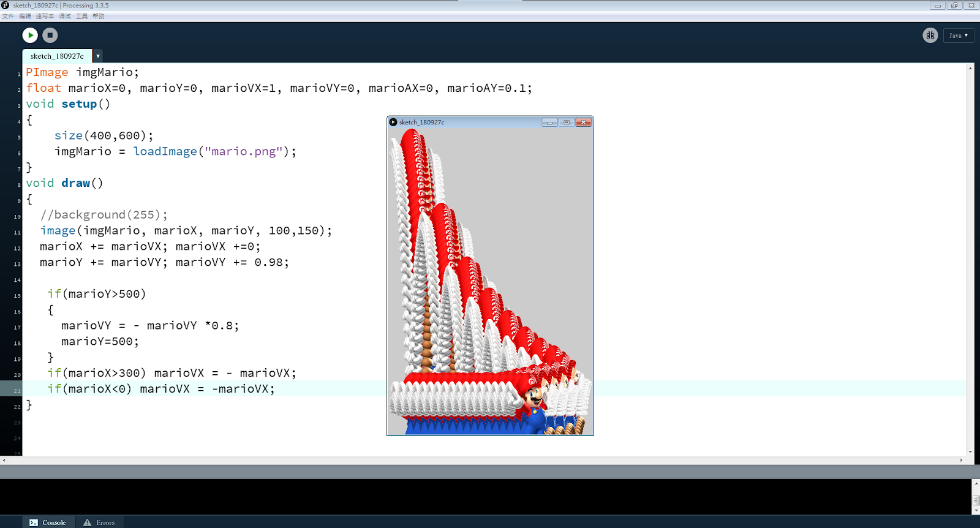Click the 'void draw()' line

pos(64,183)
